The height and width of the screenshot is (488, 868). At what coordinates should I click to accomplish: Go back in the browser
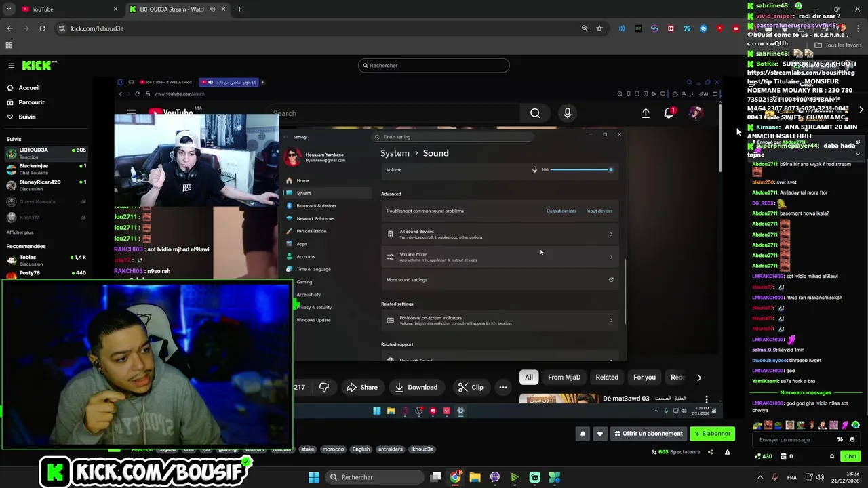coord(9,28)
